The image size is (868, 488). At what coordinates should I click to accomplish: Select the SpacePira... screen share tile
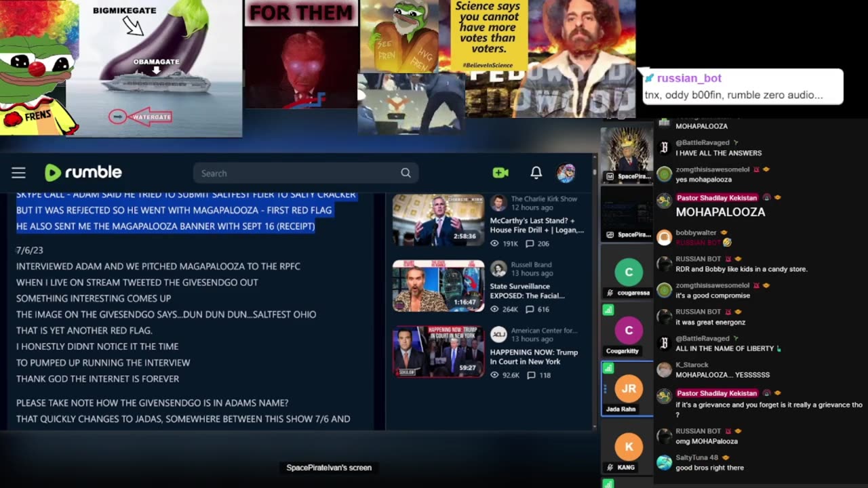click(628, 213)
